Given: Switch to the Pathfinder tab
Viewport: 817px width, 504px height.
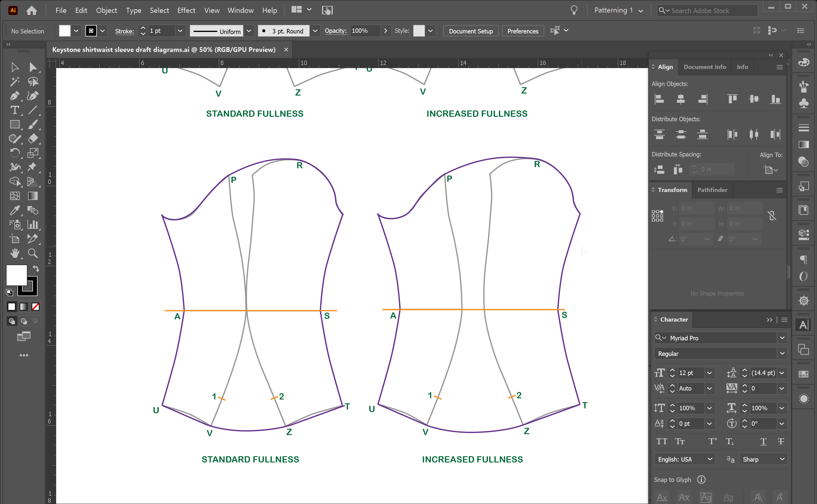Looking at the screenshot, I should (x=712, y=190).
